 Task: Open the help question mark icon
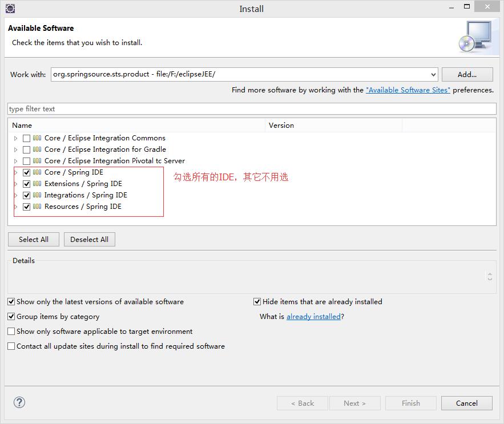[19, 402]
